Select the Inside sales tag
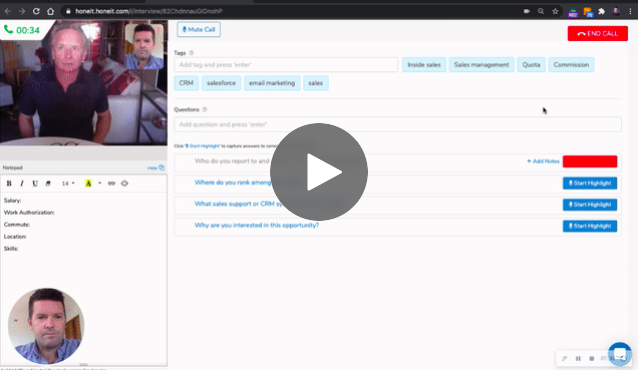The width and height of the screenshot is (638, 370). click(x=424, y=65)
